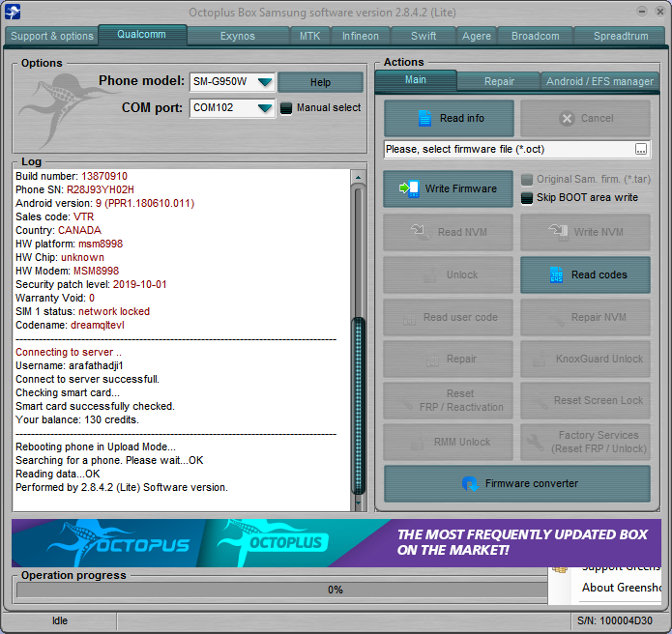Click the Log scroll up arrow

(358, 177)
